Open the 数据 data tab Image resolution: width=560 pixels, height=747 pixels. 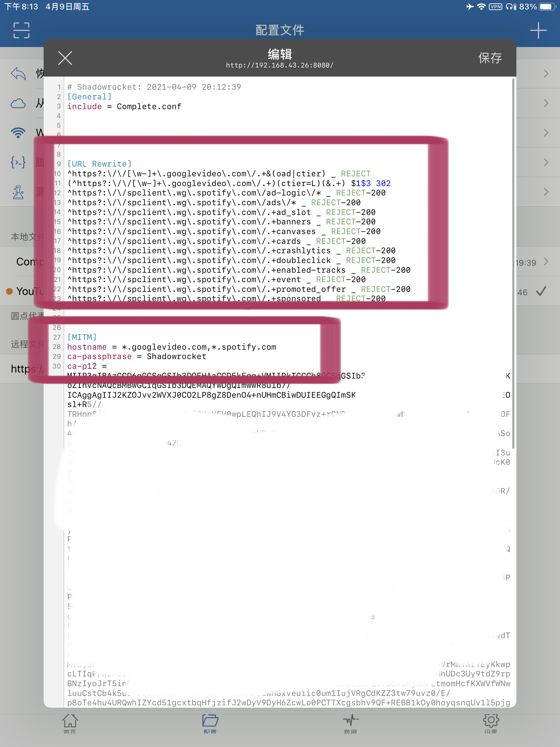(351, 724)
